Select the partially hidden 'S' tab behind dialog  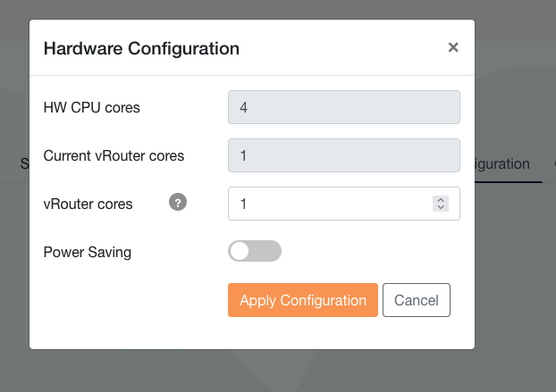click(24, 164)
